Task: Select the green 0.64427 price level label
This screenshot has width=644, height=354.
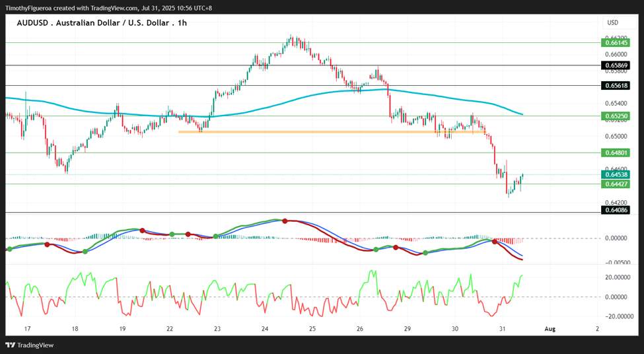Action: [615, 184]
